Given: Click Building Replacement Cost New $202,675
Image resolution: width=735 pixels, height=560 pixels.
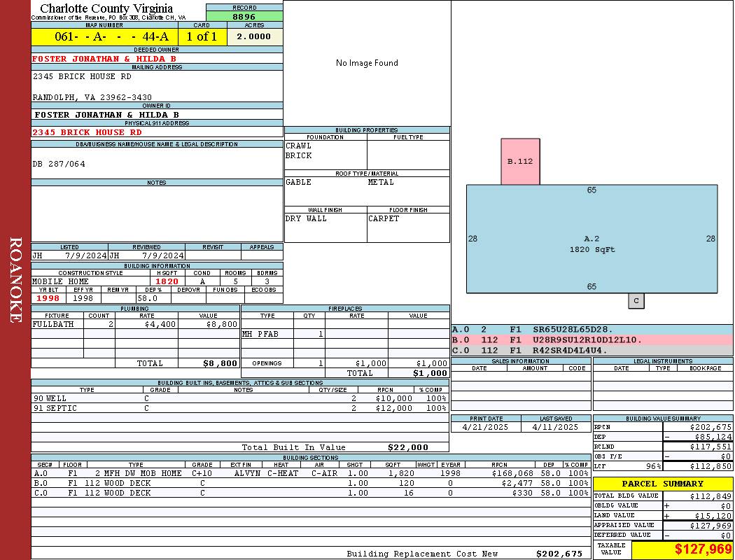Looking at the screenshot, I should [559, 554].
